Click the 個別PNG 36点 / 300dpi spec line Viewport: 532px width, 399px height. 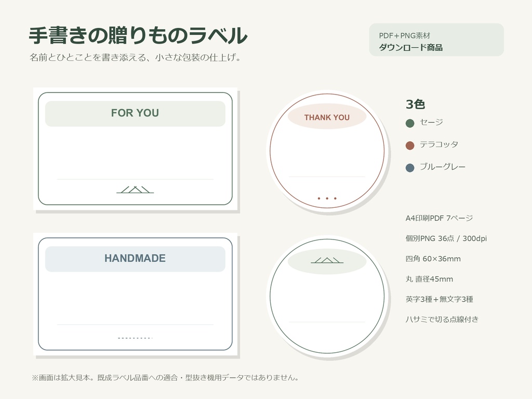446,238
